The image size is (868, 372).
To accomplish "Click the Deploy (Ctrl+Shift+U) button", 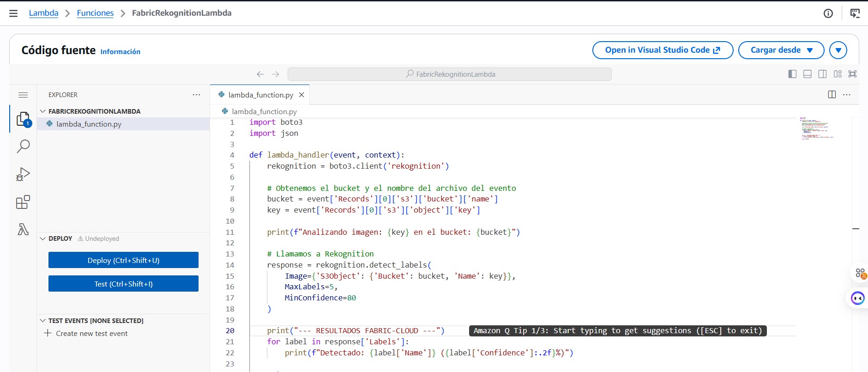I will coord(123,260).
